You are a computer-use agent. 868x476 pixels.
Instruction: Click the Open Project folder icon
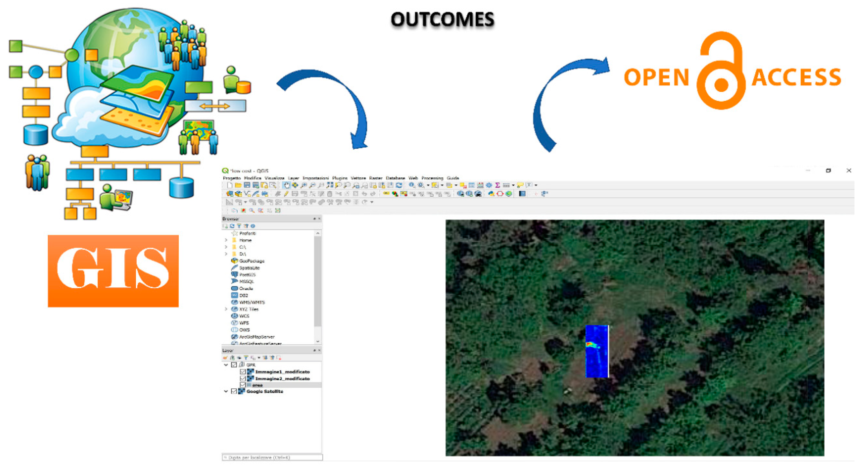point(238,185)
